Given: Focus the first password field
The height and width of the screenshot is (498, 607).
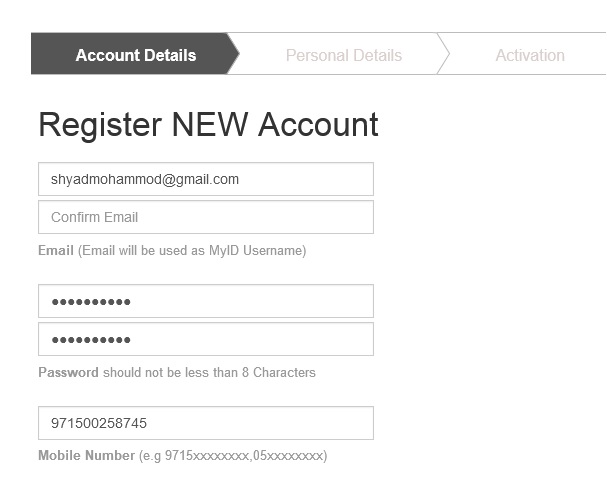Looking at the screenshot, I should [205, 302].
